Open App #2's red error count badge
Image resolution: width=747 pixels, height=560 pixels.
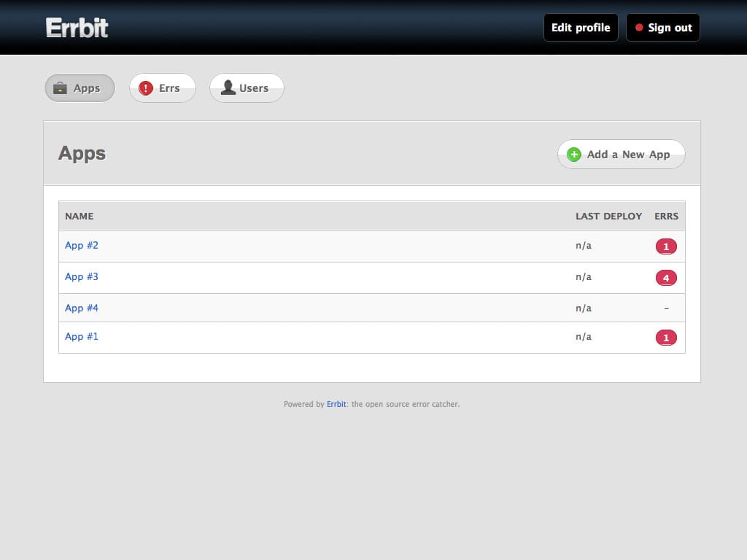tap(666, 246)
